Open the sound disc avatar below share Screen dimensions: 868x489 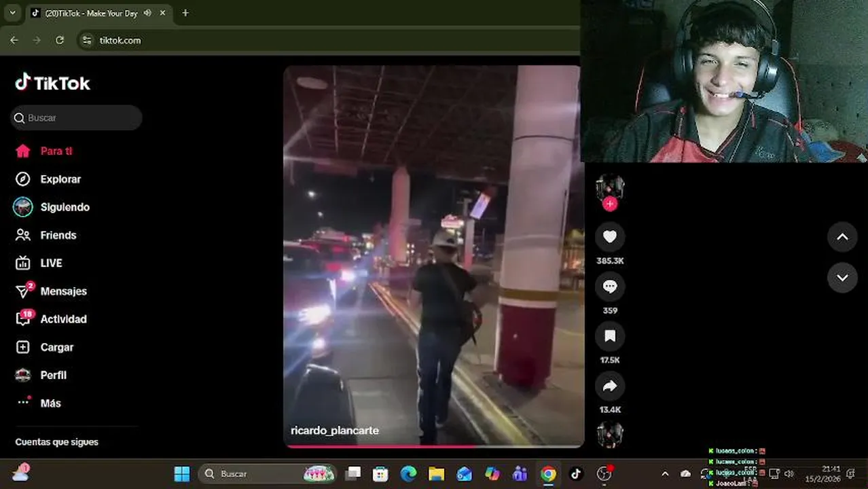[x=610, y=435]
